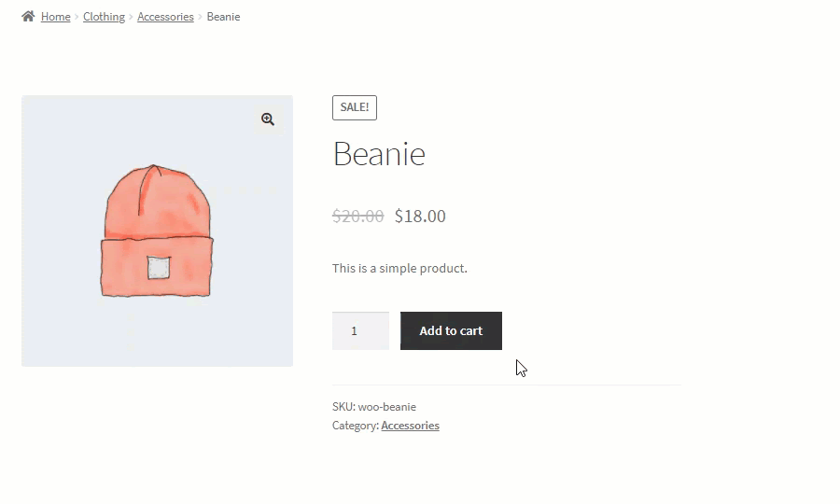Image resolution: width=840 pixels, height=504 pixels.
Task: Click the chevron separator before Beanie breadcrumb
Action: 201,17
